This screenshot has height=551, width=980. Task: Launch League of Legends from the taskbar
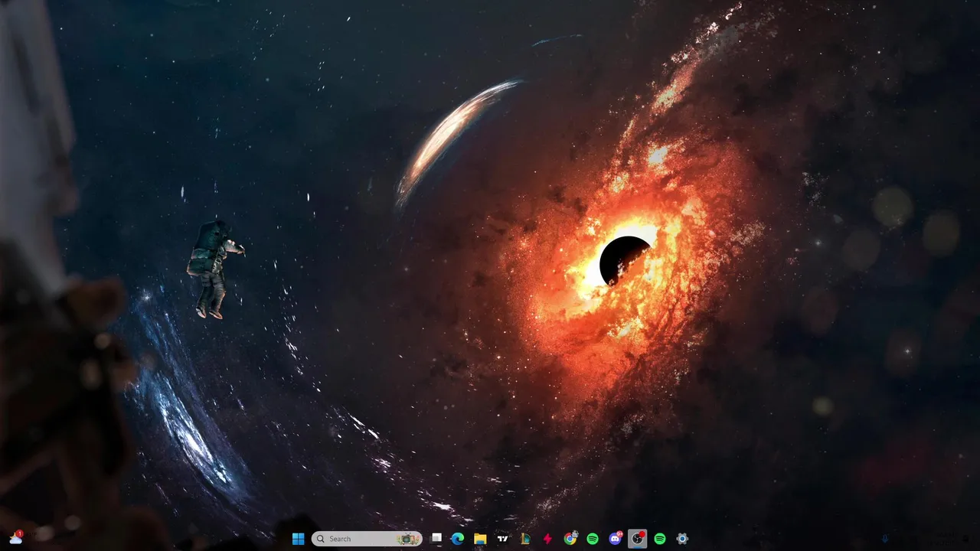pos(525,539)
